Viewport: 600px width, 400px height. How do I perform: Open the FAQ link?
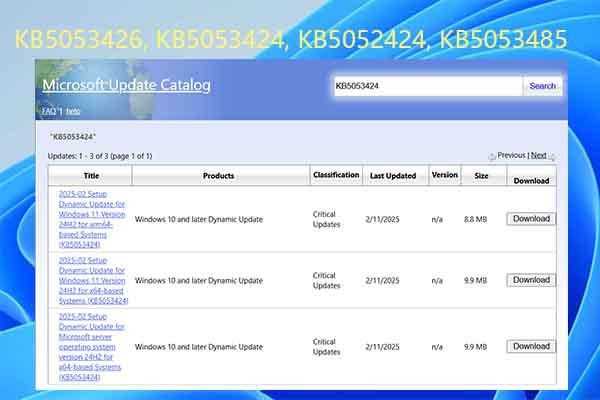pos(49,111)
